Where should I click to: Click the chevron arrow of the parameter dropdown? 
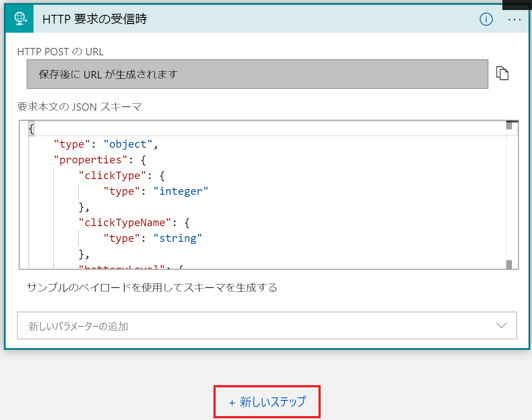(x=502, y=325)
